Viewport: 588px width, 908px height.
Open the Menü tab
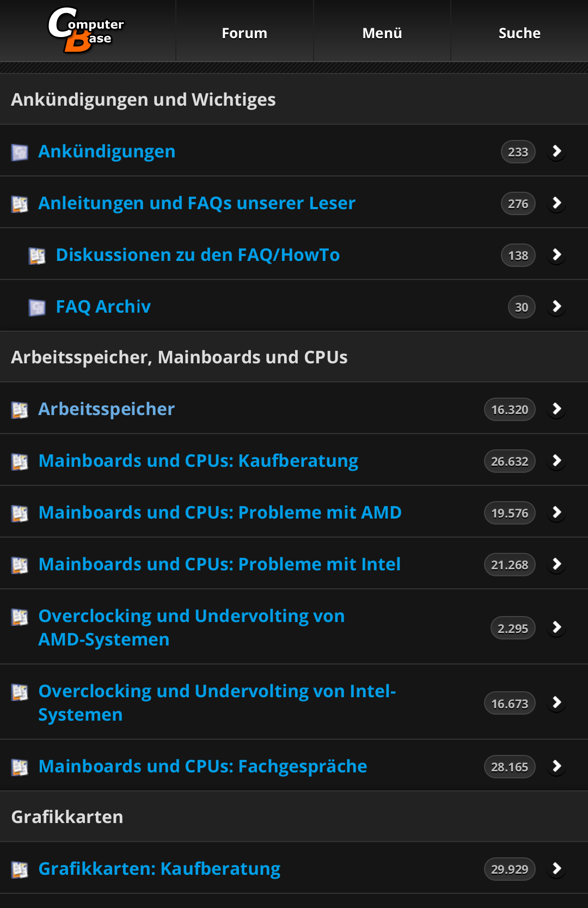click(382, 33)
